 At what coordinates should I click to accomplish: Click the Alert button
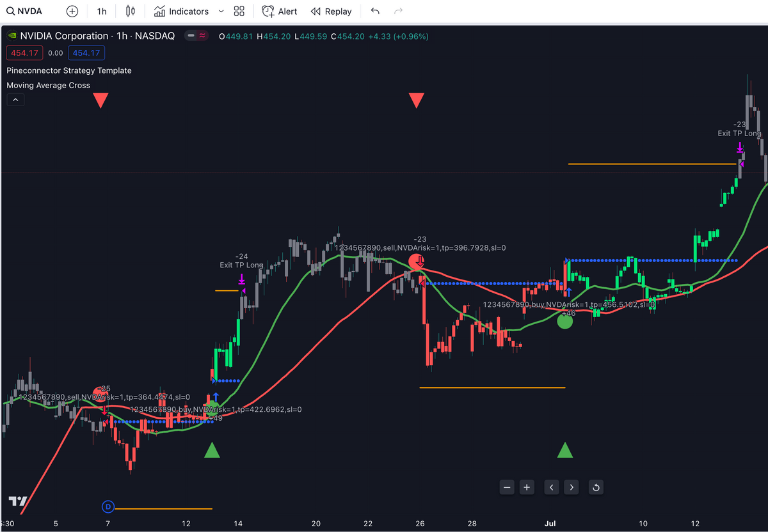click(280, 12)
